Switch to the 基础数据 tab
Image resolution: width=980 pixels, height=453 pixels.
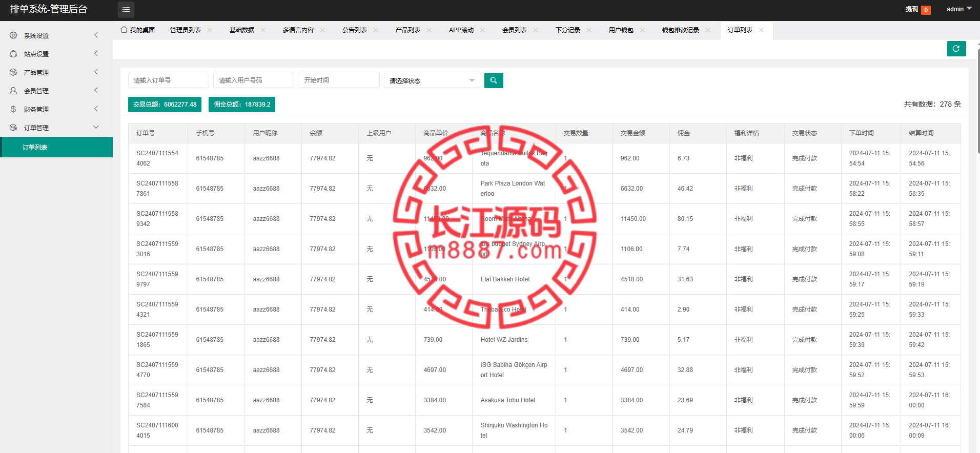242,30
